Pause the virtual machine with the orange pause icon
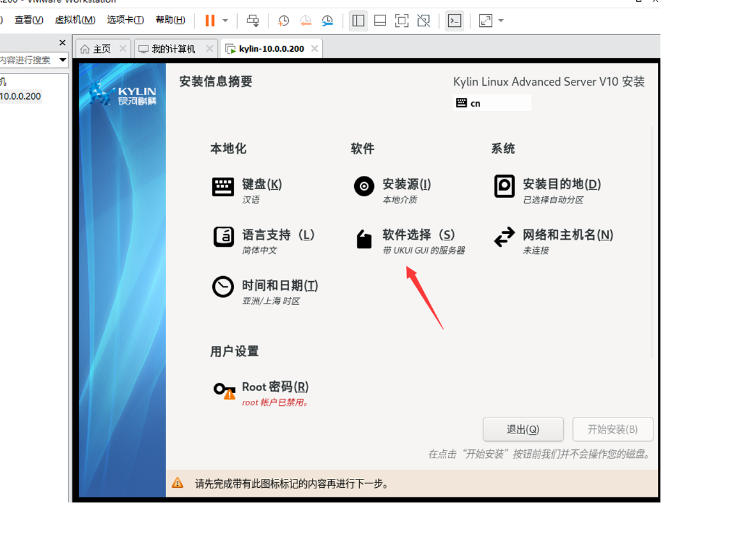Screen dimensions: 748x560 210,20
